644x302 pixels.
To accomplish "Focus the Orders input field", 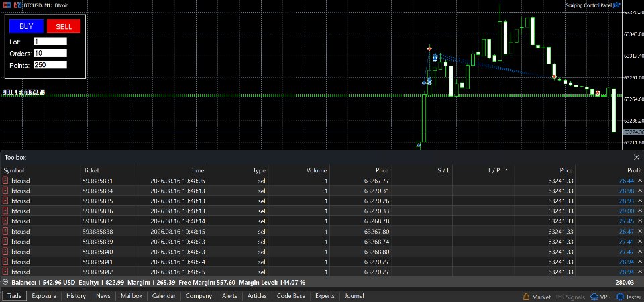I will click(x=50, y=53).
